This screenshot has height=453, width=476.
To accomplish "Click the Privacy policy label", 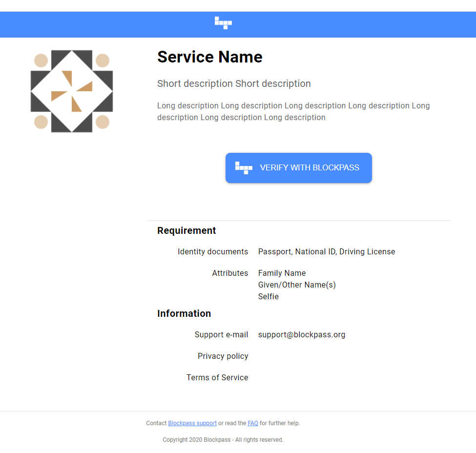I will tap(223, 356).
